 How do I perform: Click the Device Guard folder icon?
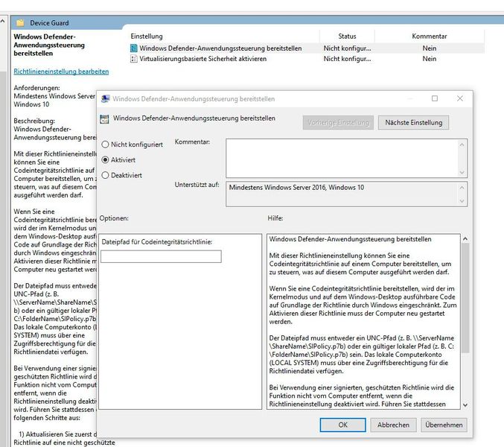(20, 23)
